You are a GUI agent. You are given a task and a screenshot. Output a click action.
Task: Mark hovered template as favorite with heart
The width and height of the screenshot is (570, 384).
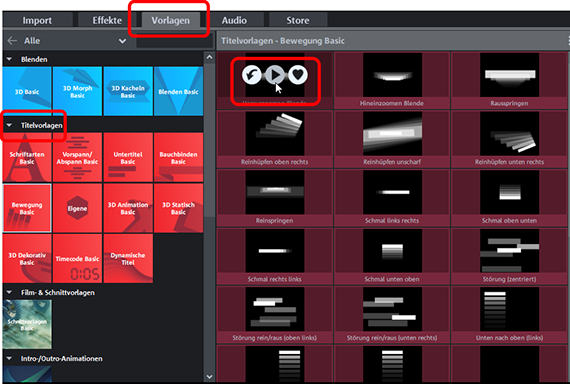(298, 75)
